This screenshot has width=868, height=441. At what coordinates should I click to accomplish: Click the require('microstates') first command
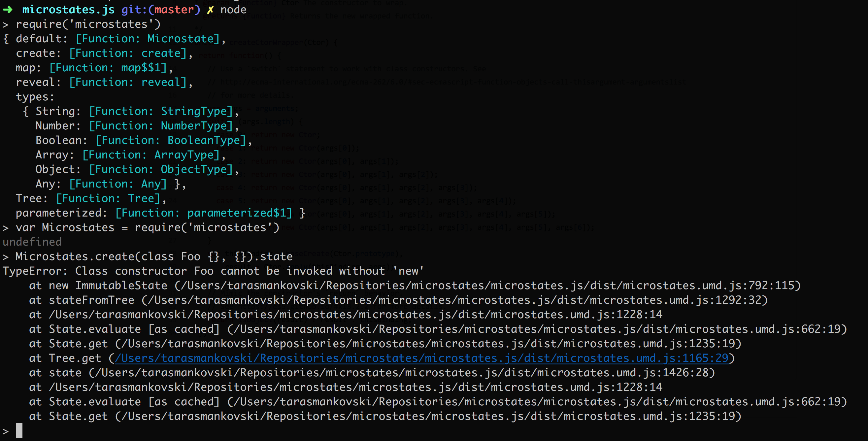tap(88, 24)
